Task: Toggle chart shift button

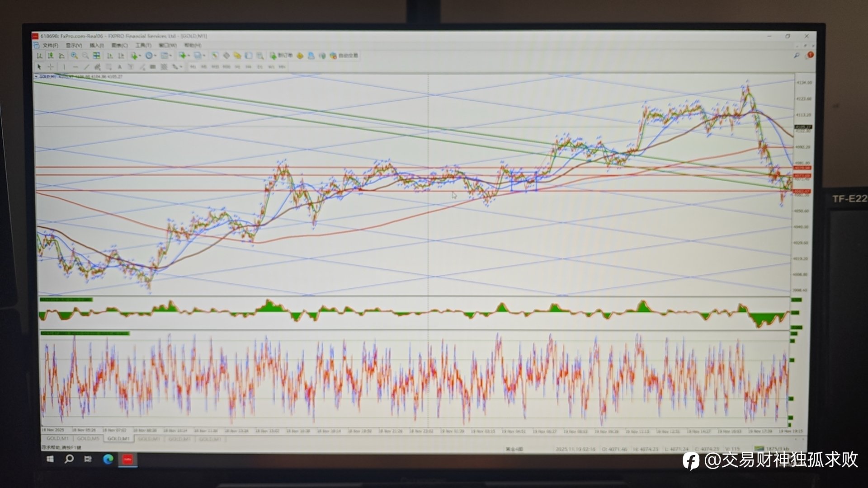Action: pos(121,56)
